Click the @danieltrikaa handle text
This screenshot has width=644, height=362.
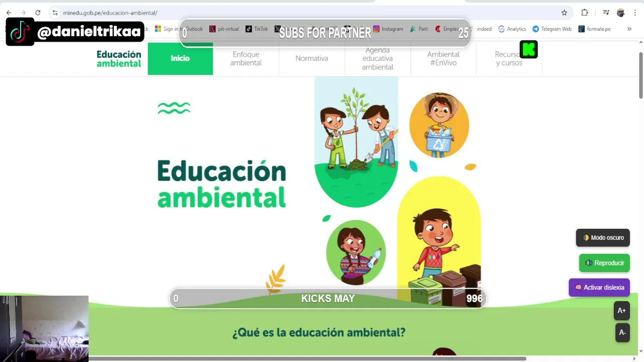89,32
